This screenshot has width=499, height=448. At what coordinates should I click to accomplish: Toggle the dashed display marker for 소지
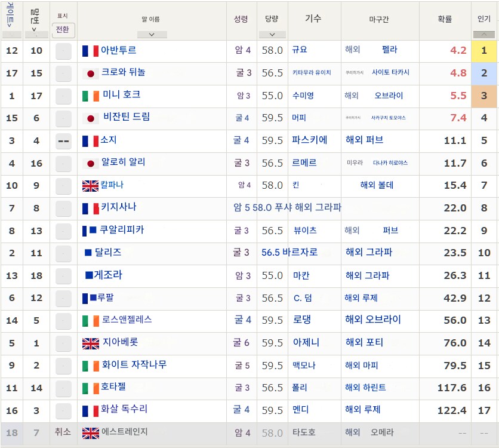(x=64, y=141)
